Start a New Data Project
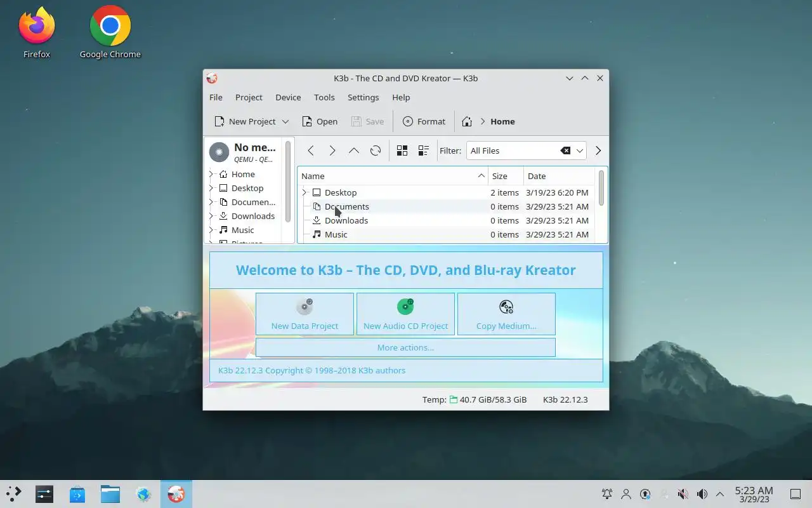 (x=304, y=314)
